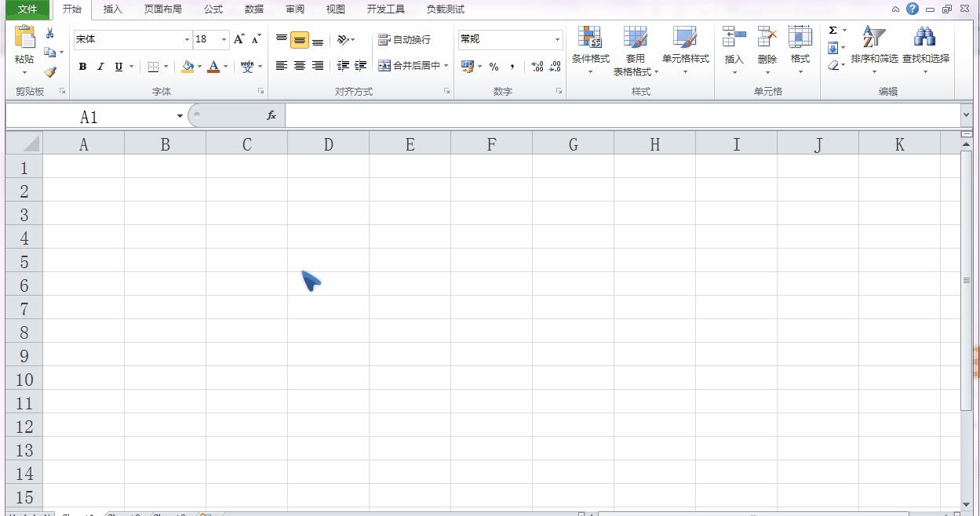Click the AutoSum sigma icon
Viewport: 980px width, 516px height.
click(x=832, y=31)
